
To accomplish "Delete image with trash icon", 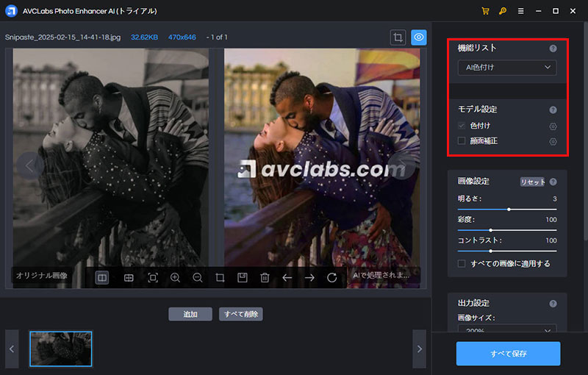I will pos(265,278).
